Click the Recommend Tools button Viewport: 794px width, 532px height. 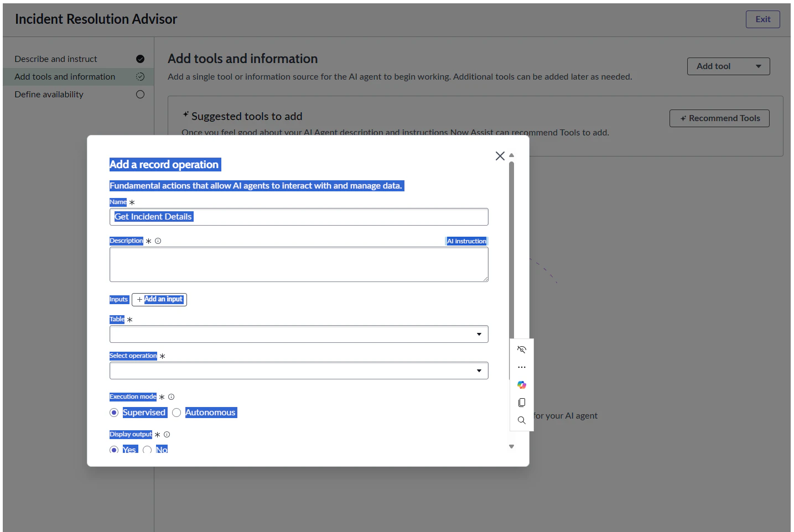(719, 118)
